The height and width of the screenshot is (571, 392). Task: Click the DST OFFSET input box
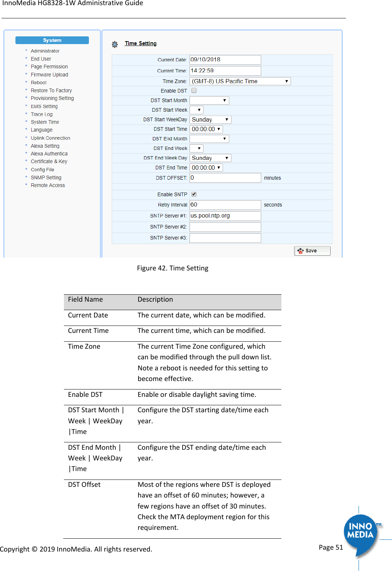click(x=225, y=177)
